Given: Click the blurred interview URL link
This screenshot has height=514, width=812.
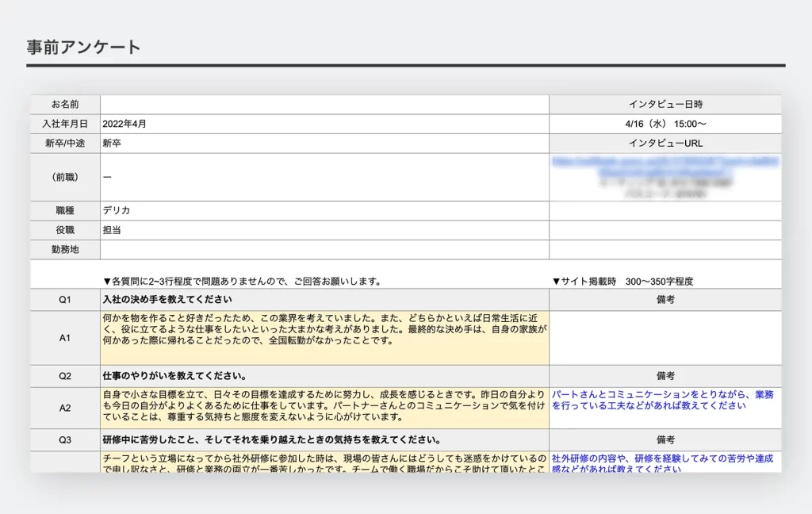Looking at the screenshot, I should (x=665, y=166).
